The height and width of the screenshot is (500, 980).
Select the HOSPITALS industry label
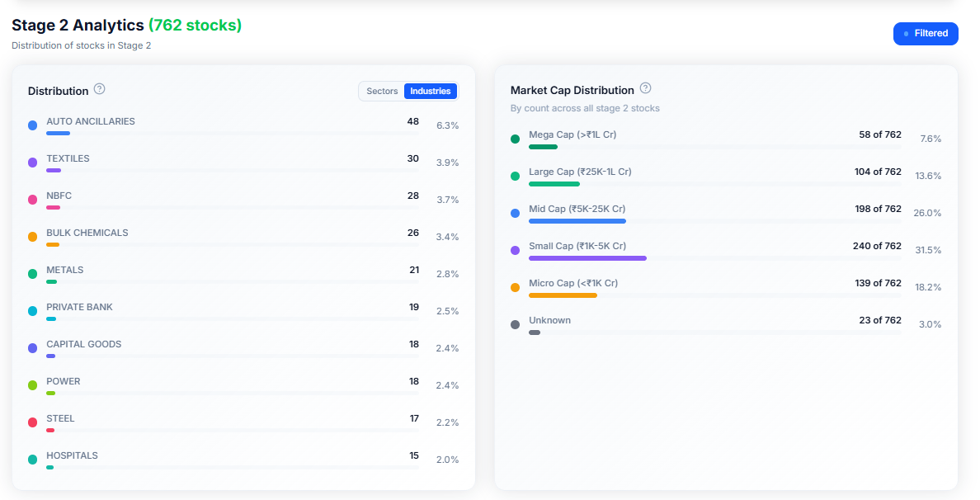click(72, 455)
